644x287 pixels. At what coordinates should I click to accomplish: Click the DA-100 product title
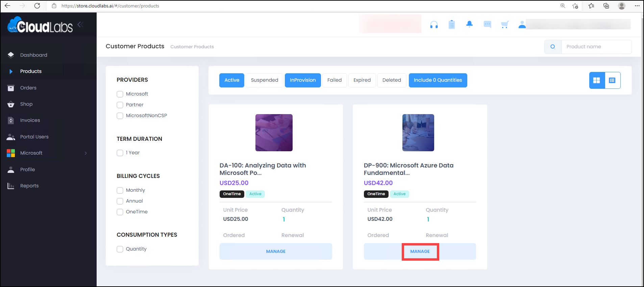point(263,169)
